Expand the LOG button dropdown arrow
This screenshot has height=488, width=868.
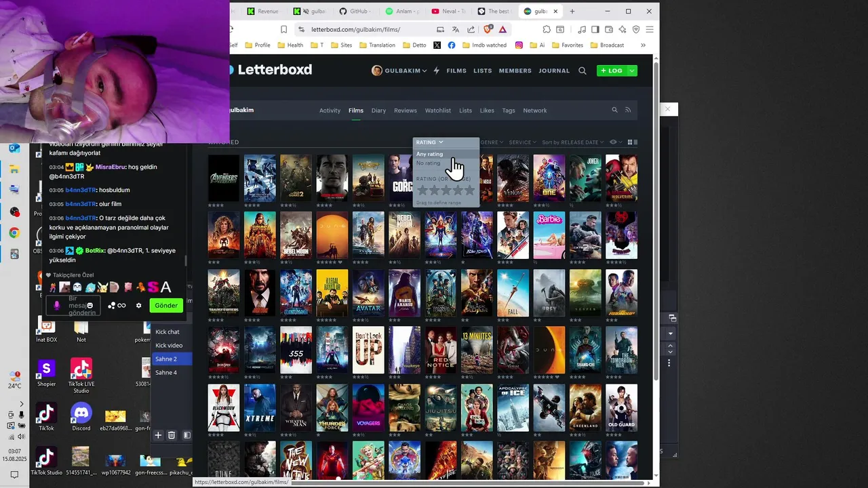632,70
